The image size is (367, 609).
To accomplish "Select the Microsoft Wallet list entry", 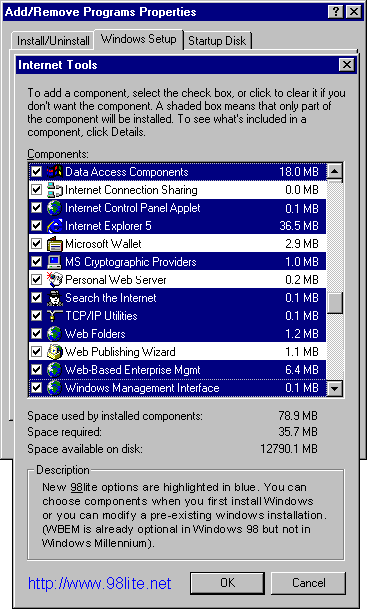I will coord(177,244).
